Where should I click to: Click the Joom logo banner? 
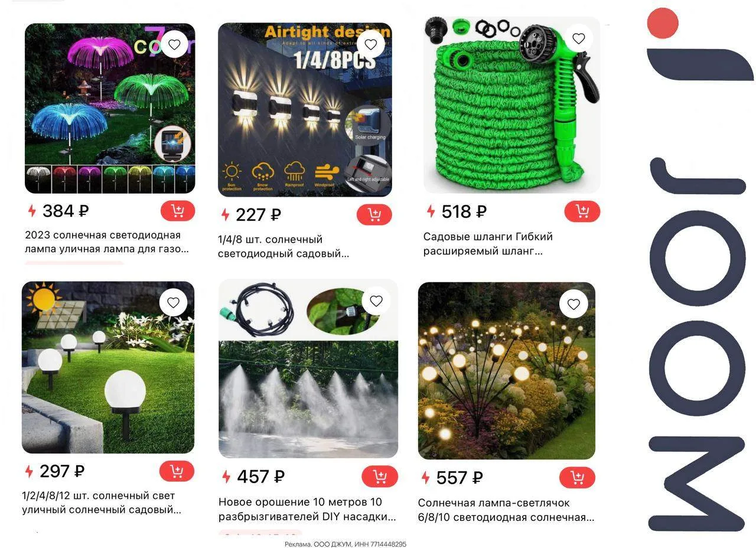pos(701,269)
